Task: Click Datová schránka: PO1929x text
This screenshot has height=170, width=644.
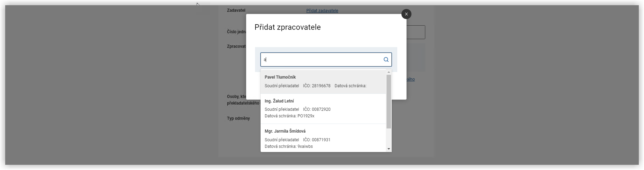Action: point(290,116)
